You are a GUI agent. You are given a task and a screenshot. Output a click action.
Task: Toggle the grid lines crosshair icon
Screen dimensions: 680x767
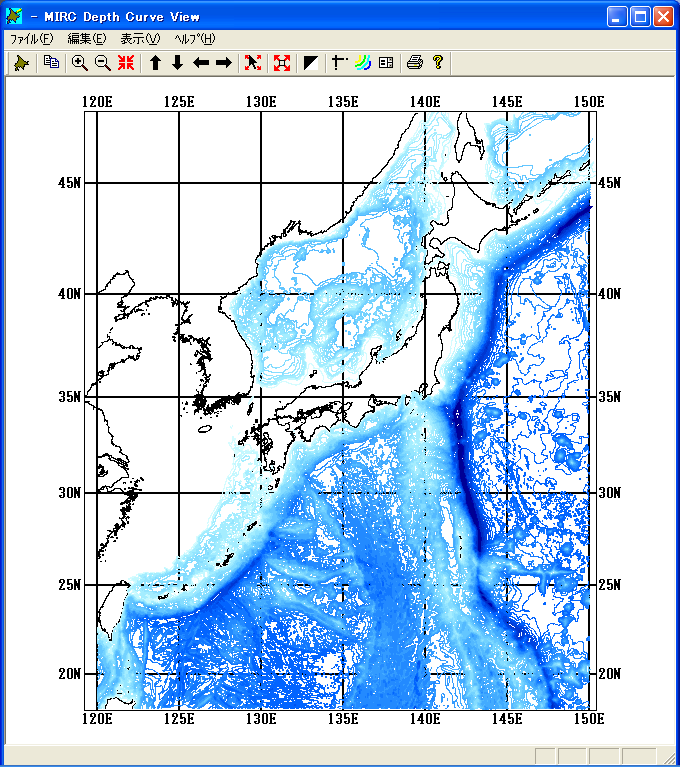click(340, 63)
